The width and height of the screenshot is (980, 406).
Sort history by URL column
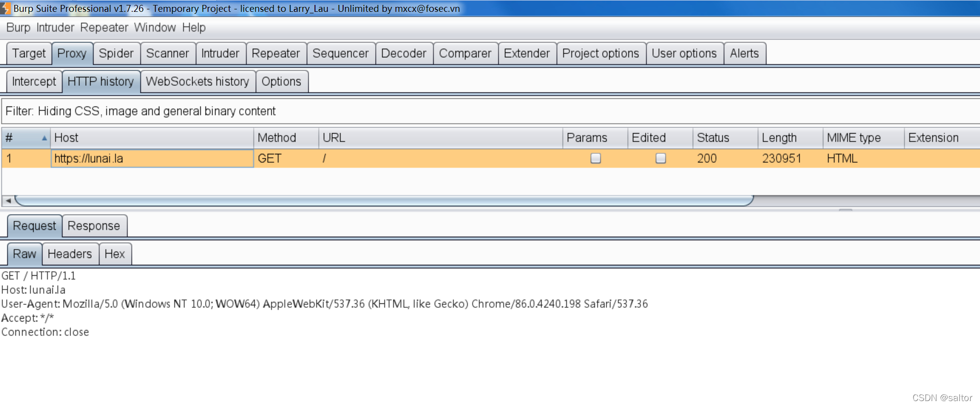coord(441,138)
